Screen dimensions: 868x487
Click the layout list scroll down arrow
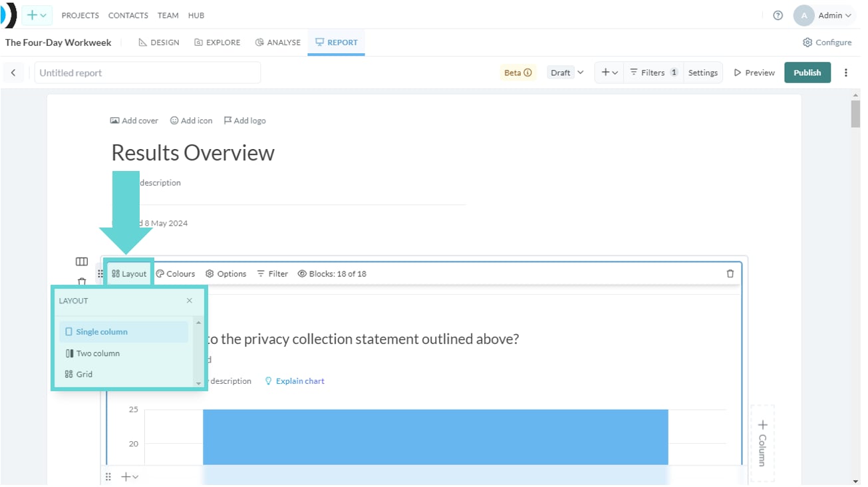click(198, 383)
